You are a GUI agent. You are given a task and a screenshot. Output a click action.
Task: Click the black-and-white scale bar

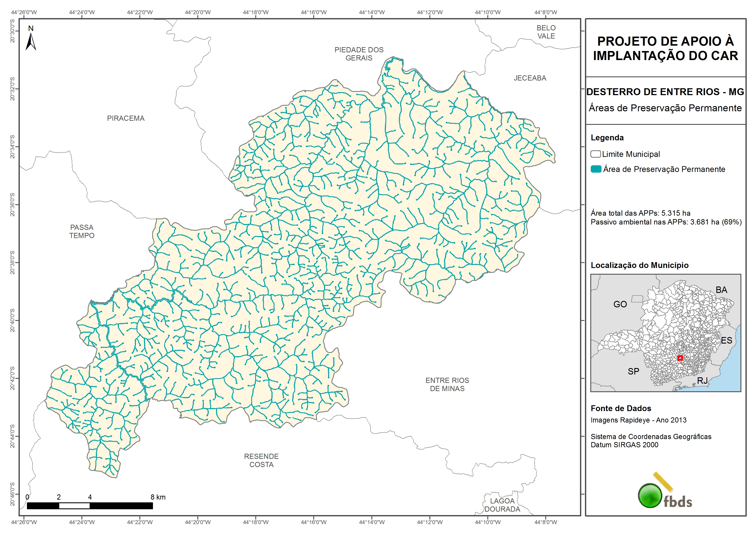click(90, 506)
